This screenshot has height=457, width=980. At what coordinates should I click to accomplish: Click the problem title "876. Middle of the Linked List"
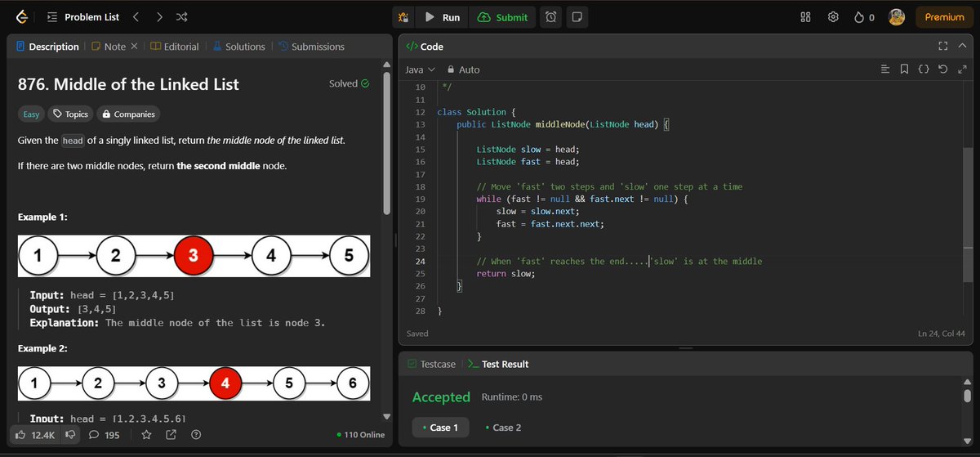tap(128, 84)
